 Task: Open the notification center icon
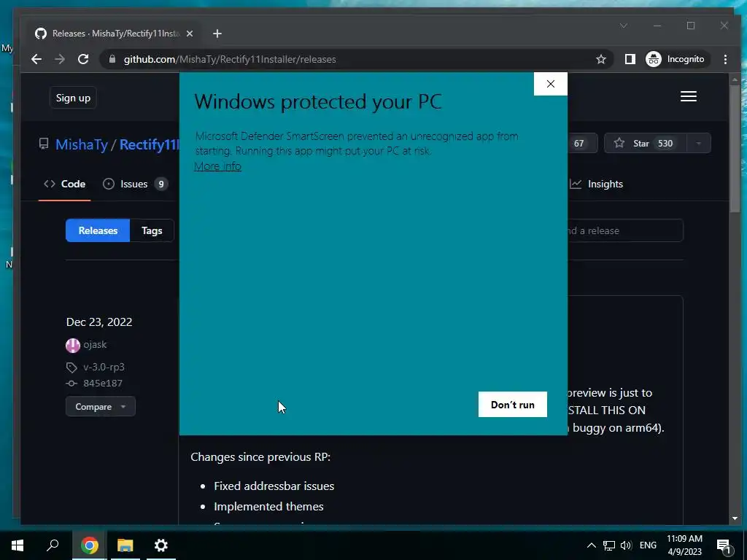pyautogui.click(x=724, y=545)
